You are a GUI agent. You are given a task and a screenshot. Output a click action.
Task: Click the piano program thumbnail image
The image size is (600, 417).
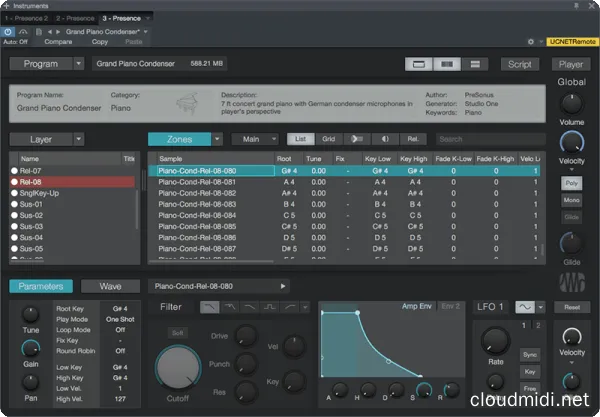coord(187,103)
